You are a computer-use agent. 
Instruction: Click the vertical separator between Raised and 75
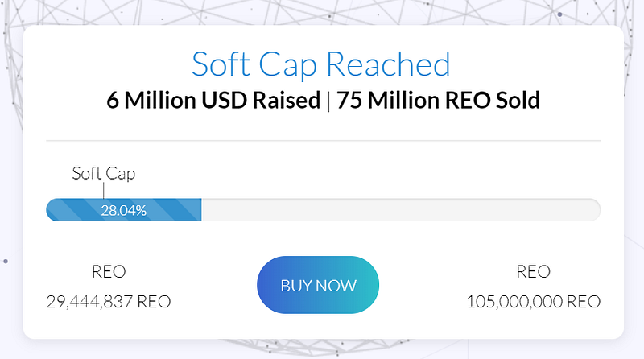point(328,101)
